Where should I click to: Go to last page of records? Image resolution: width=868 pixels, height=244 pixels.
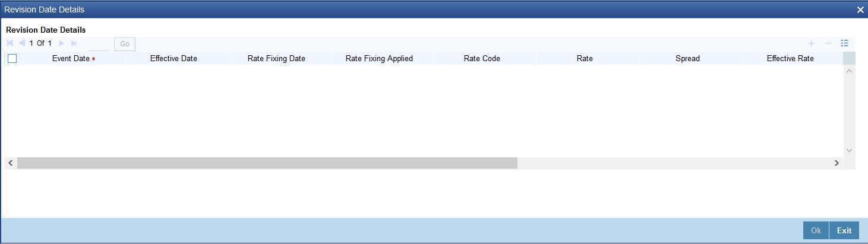(x=74, y=43)
